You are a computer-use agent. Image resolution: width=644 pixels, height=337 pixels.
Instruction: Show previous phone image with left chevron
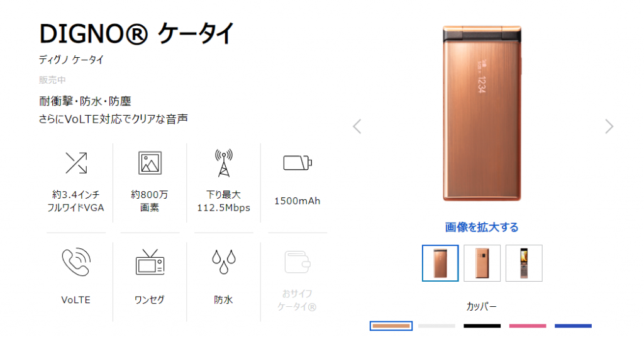357,126
